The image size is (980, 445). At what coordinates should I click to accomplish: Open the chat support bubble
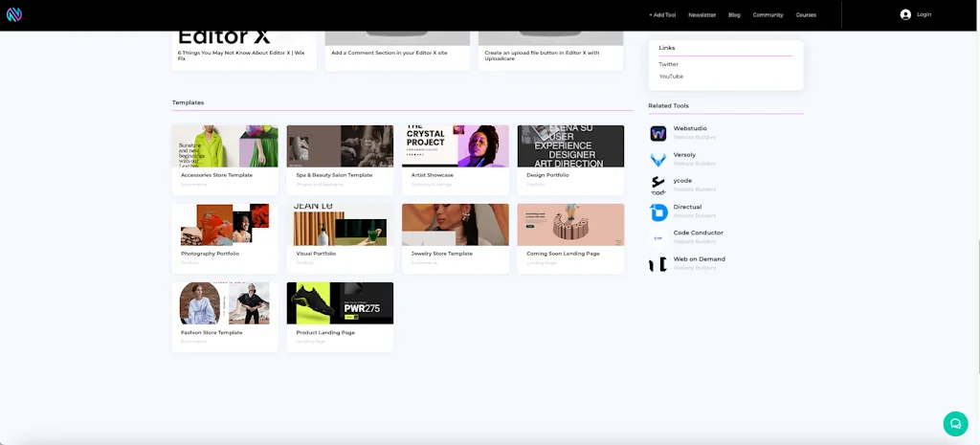pyautogui.click(x=955, y=423)
